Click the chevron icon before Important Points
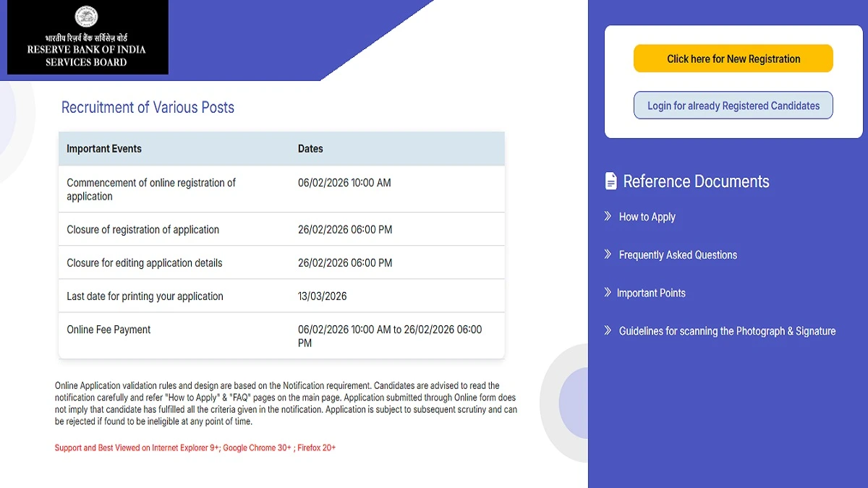The height and width of the screenshot is (488, 868). click(x=608, y=293)
